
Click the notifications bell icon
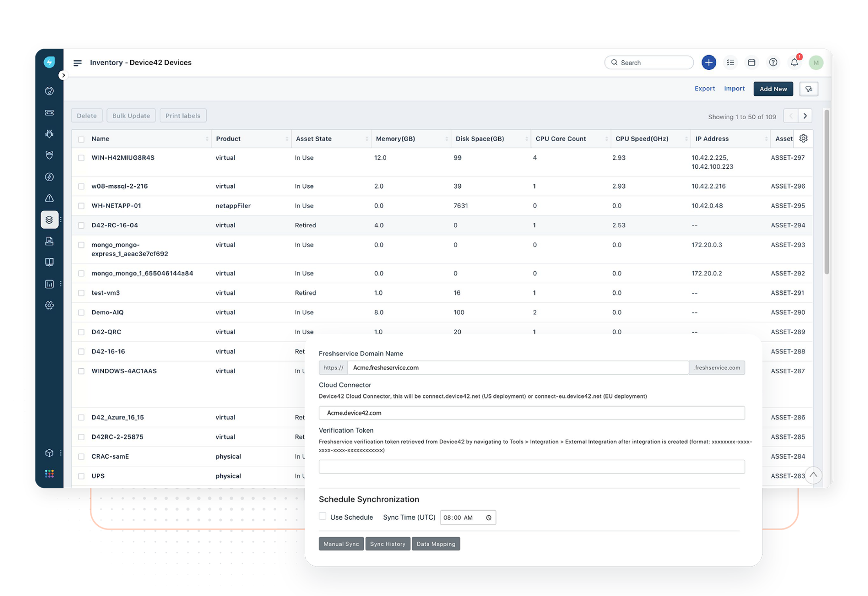794,62
